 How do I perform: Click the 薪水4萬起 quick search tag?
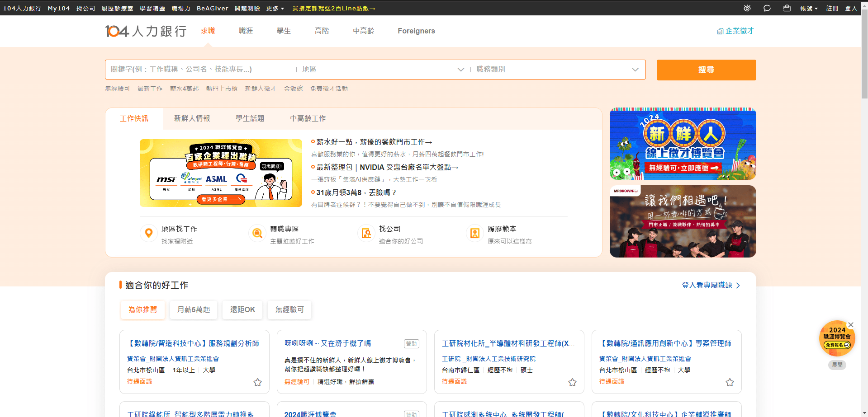click(185, 89)
